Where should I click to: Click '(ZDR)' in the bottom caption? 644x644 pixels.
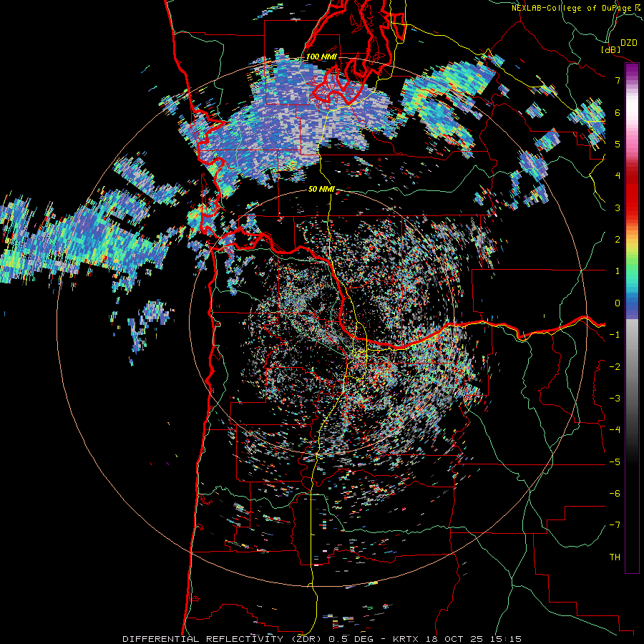pos(306,639)
